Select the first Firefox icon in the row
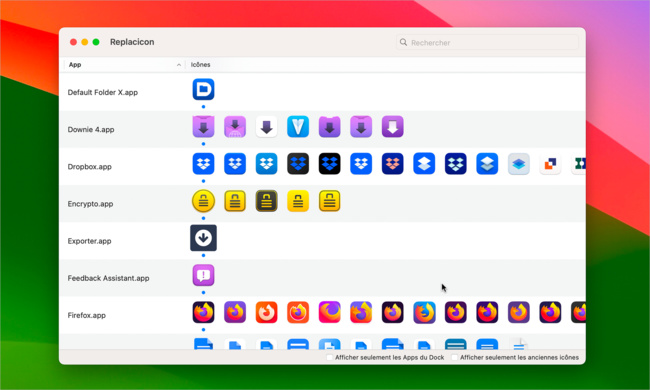Image resolution: width=650 pixels, height=390 pixels. click(x=203, y=312)
